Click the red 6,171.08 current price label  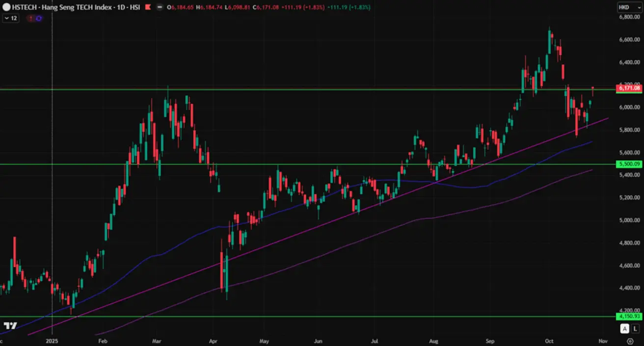(x=629, y=88)
